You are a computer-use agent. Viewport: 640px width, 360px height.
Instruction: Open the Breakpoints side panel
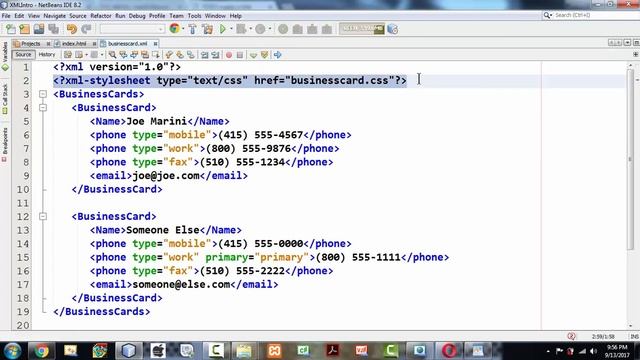5,144
